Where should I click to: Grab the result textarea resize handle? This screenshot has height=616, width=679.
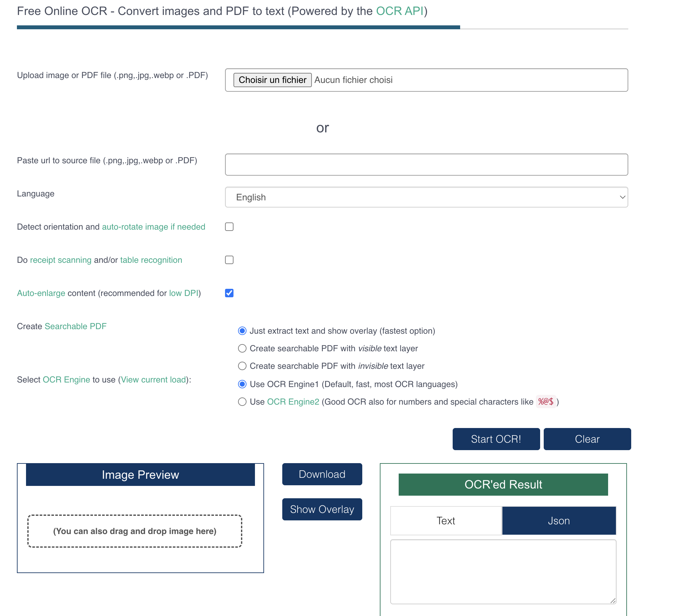point(613,600)
